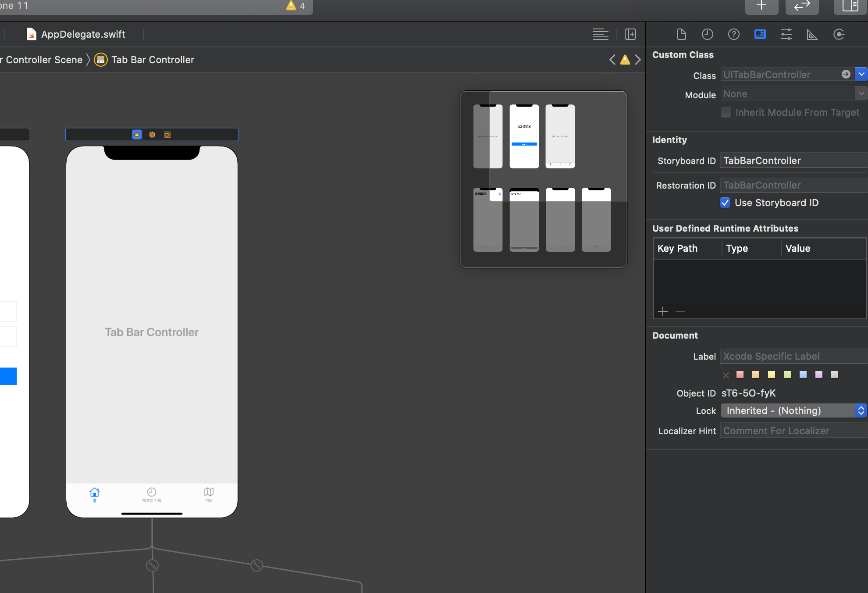Screen dimensions: 868x593
Task: Pick the red label color swatch
Action: [740, 375]
